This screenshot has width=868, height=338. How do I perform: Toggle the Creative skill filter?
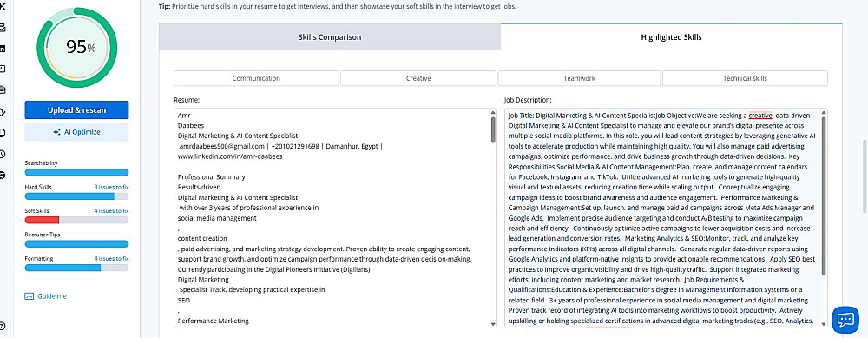point(418,78)
